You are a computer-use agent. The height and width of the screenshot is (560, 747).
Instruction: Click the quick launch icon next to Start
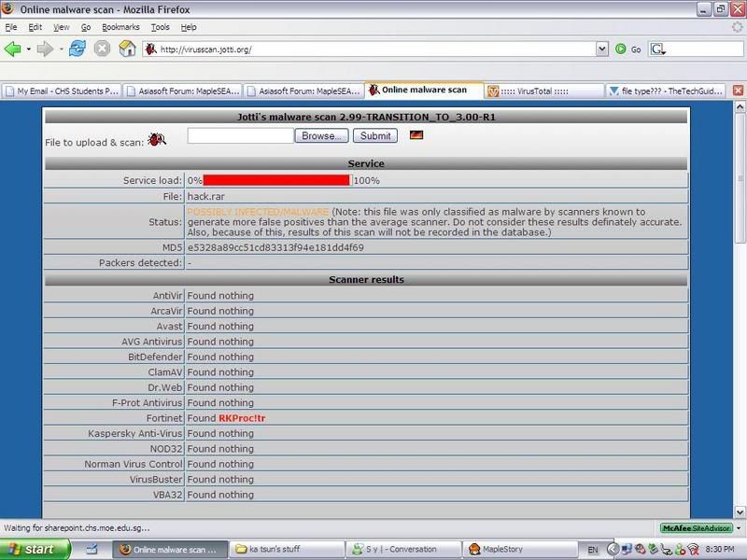(92, 550)
